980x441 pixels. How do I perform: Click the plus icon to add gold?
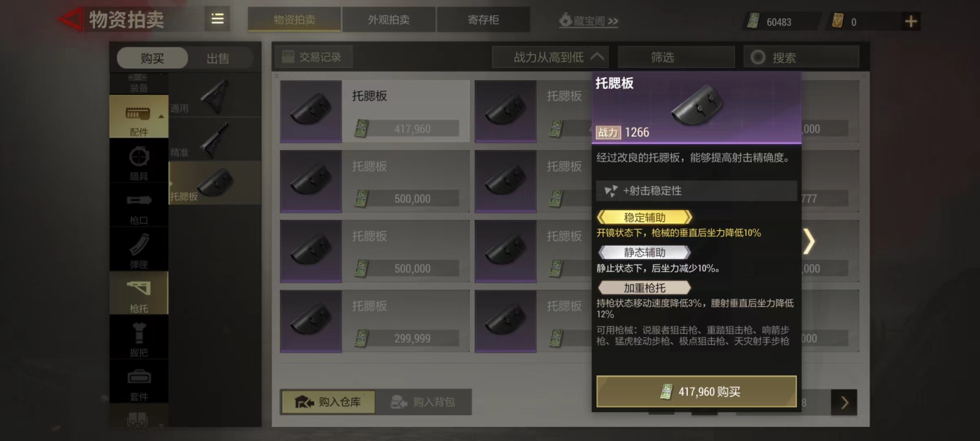click(x=911, y=21)
